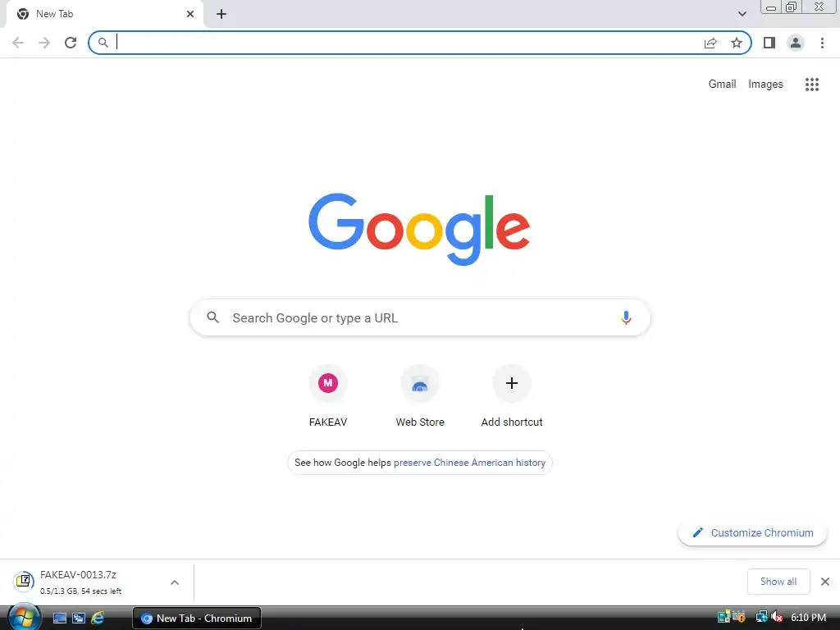Click the network tray icon
Screen dimensions: 840x630
(x=761, y=617)
